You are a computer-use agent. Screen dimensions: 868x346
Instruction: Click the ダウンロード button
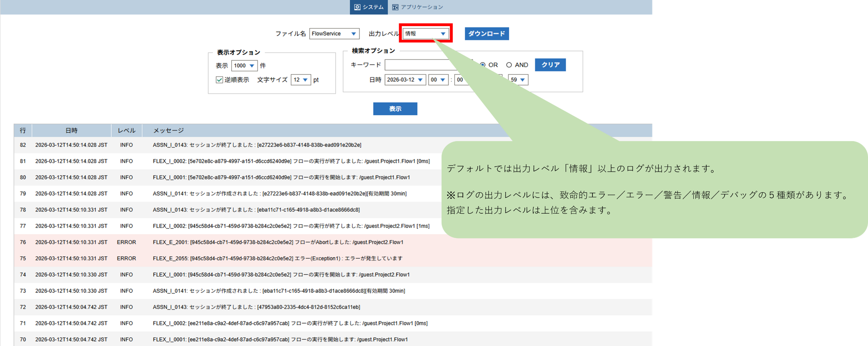[x=487, y=34]
